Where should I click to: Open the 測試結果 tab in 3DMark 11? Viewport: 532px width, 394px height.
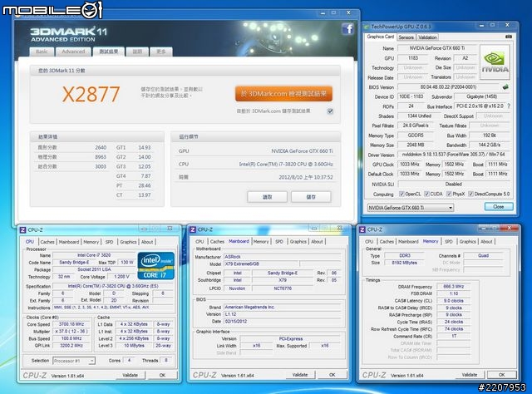(109, 52)
